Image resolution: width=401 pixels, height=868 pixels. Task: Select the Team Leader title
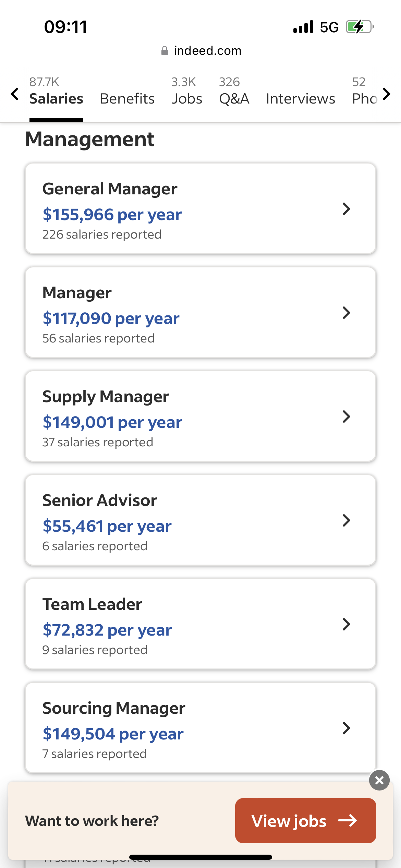[92, 604]
